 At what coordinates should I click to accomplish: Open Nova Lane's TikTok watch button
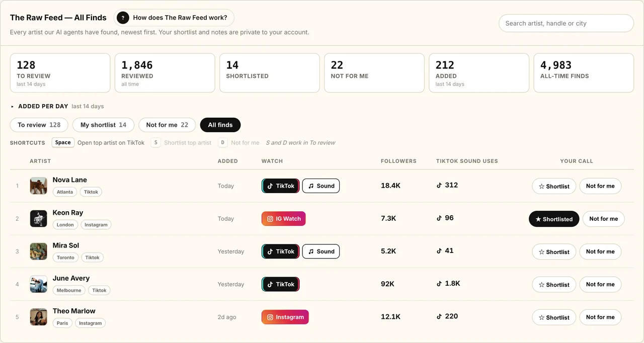pos(281,186)
